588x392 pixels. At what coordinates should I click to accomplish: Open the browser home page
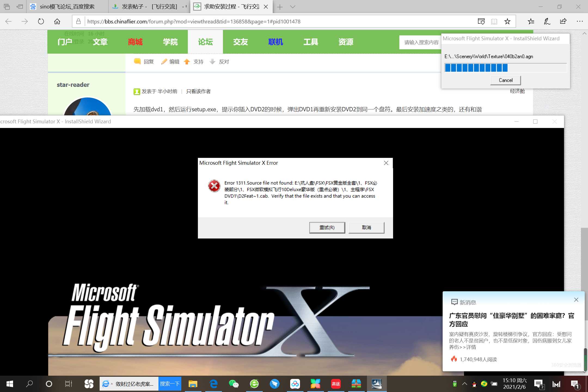coord(57,22)
